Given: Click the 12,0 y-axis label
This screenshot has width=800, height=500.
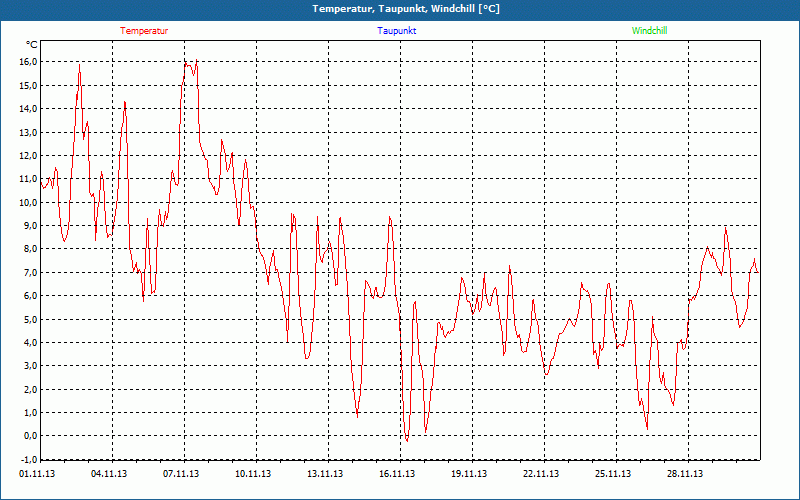Looking at the screenshot, I should tap(28, 156).
